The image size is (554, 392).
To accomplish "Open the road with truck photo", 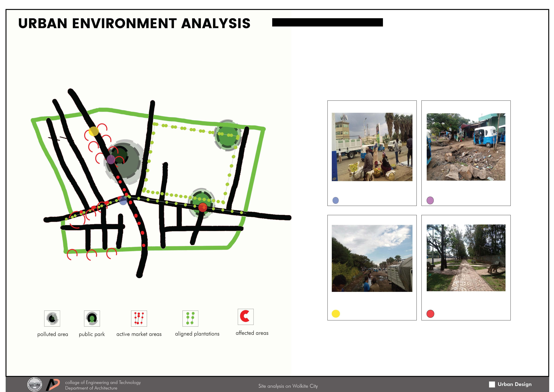I will tap(372, 258).
